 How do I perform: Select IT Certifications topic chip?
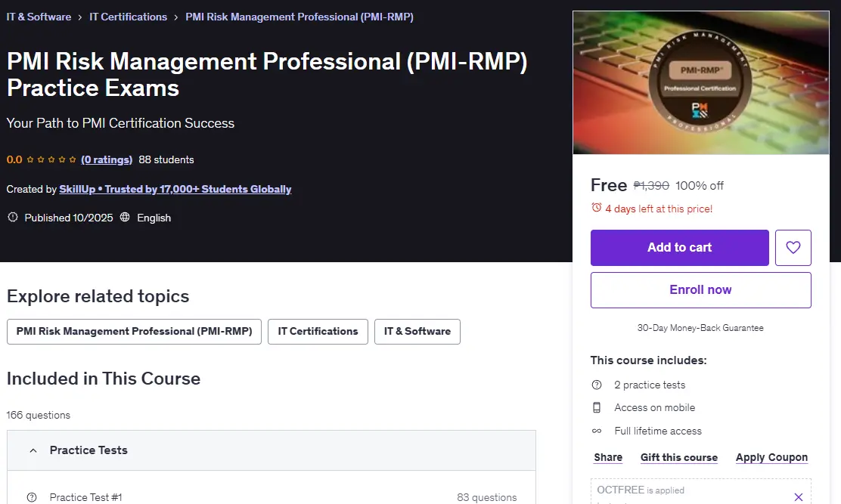click(x=318, y=332)
